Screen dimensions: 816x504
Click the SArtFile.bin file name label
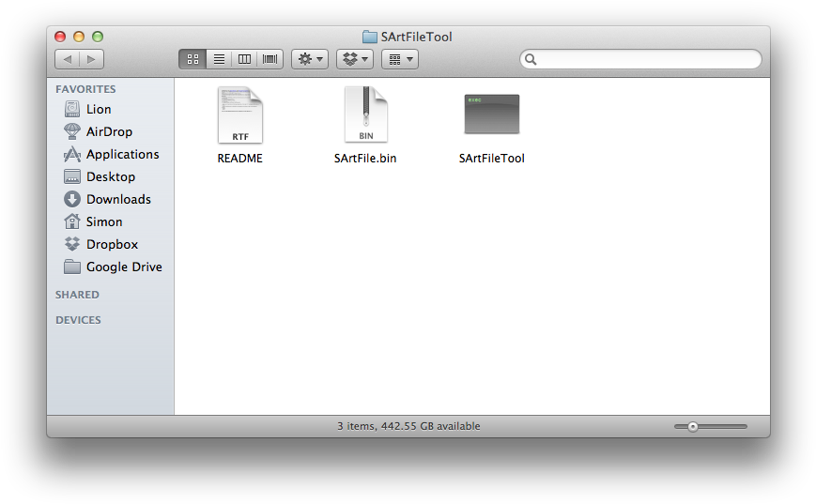pyautogui.click(x=365, y=158)
